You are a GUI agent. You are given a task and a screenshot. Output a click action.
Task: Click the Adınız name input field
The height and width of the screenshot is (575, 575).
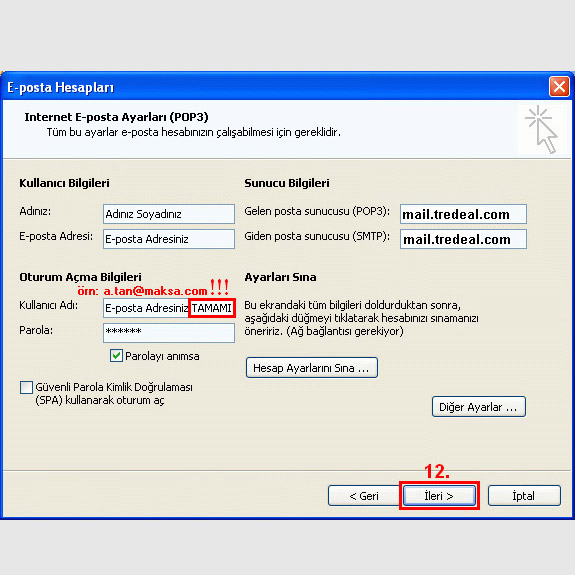(x=169, y=214)
